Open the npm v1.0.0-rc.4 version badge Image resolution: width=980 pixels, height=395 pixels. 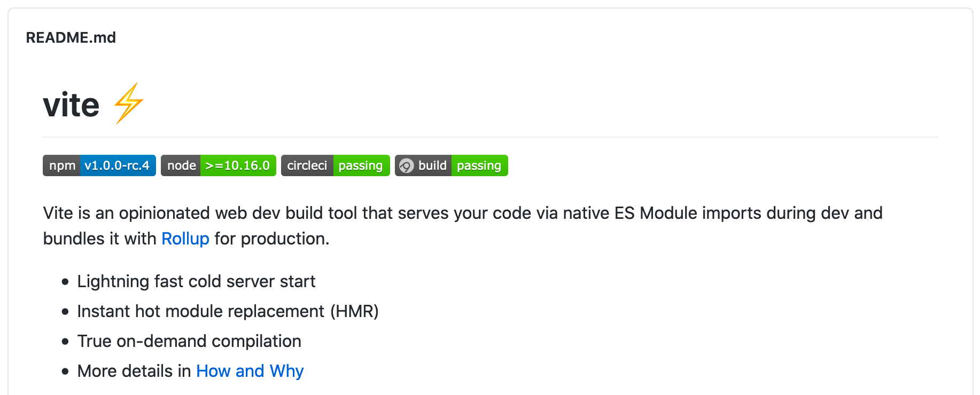point(99,165)
